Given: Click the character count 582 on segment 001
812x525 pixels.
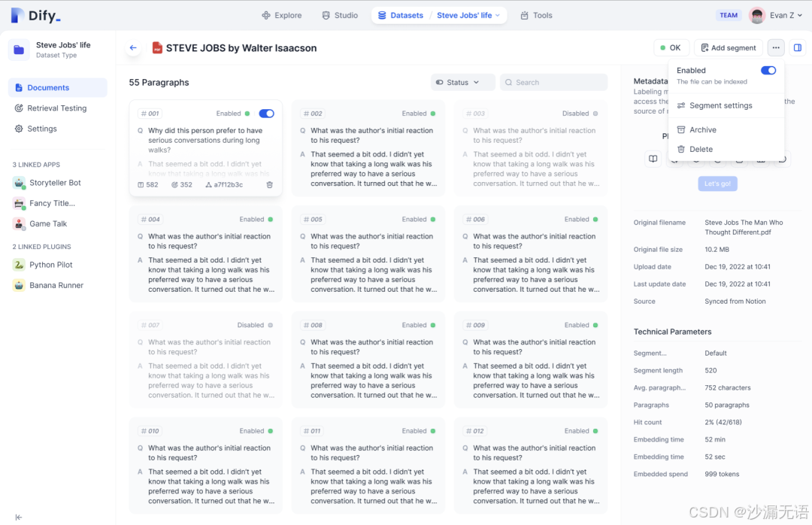Looking at the screenshot, I should point(148,184).
